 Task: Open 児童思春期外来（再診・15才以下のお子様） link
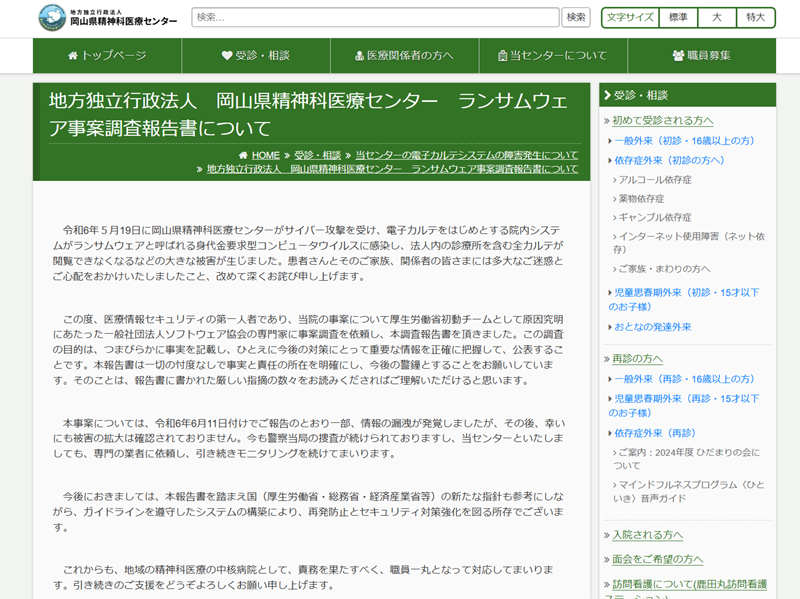coord(684,406)
